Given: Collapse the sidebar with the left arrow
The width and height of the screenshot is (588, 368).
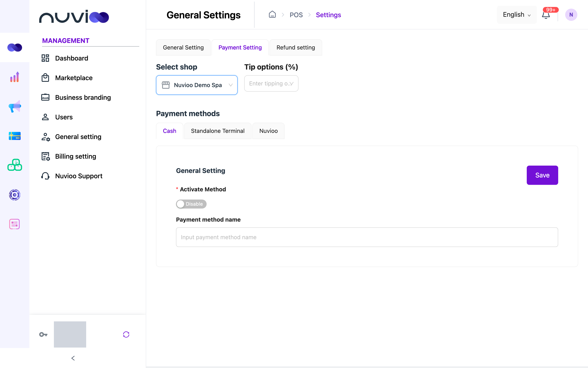Looking at the screenshot, I should [73, 358].
